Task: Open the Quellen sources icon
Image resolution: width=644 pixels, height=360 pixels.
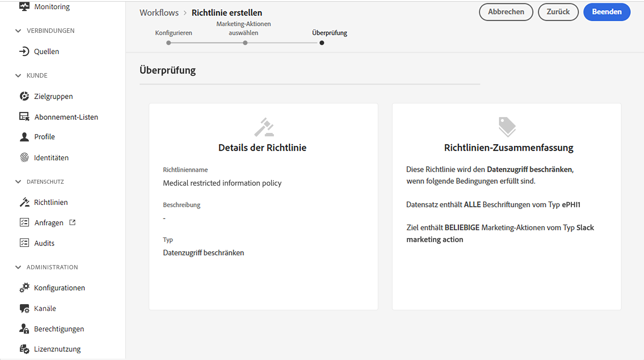Action: coord(24,51)
